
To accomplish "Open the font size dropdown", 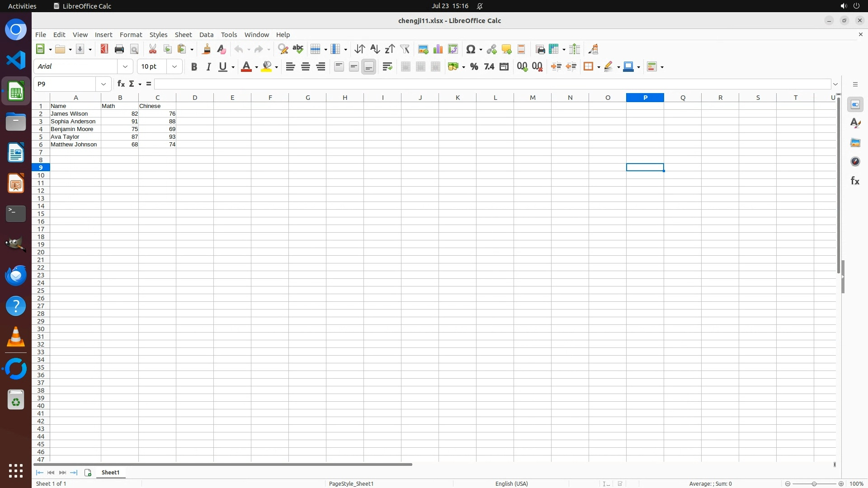I will 175,66.
